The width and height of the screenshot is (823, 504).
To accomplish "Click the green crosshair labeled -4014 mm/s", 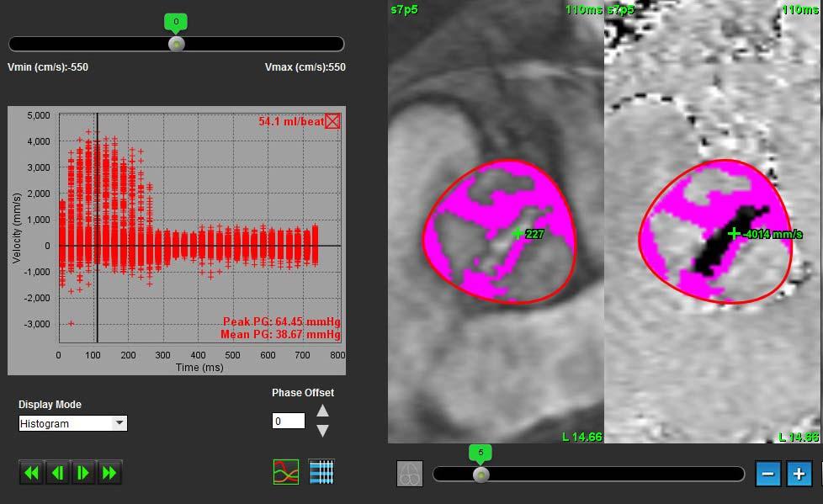I will coord(734,234).
